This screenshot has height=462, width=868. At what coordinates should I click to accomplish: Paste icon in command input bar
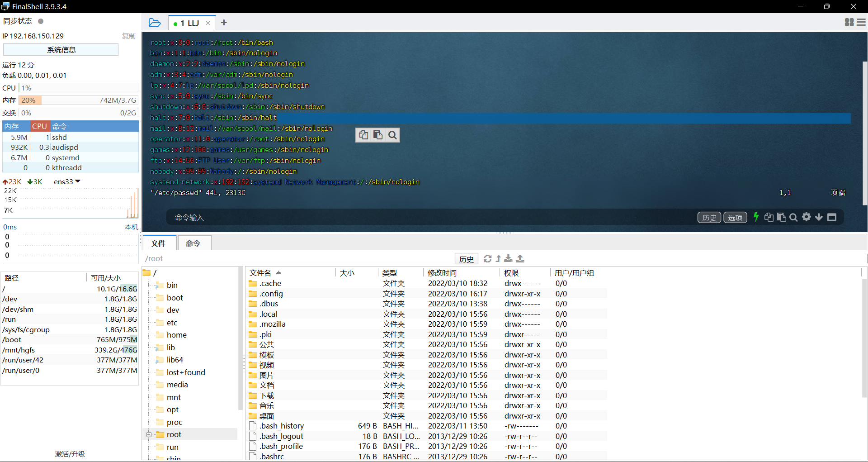click(x=781, y=217)
